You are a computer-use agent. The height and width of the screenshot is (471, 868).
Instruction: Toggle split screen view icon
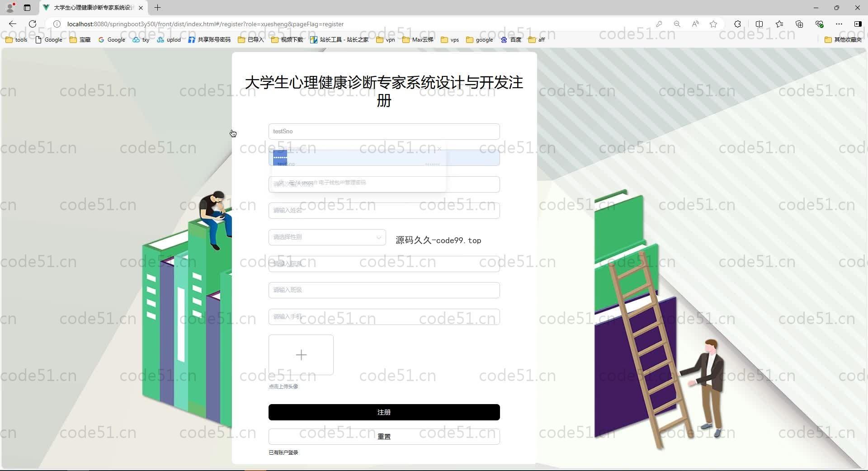(x=759, y=24)
